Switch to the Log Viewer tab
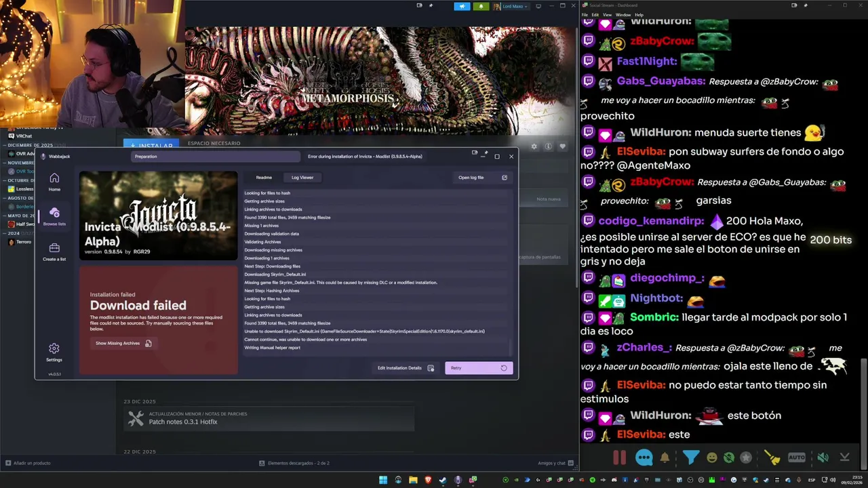The image size is (868, 488). [302, 178]
